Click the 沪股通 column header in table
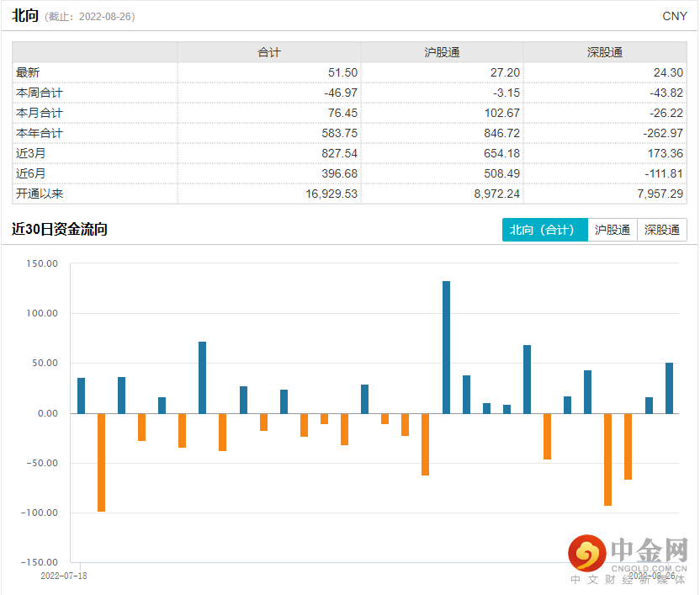Image resolution: width=700 pixels, height=595 pixels. pos(442,52)
